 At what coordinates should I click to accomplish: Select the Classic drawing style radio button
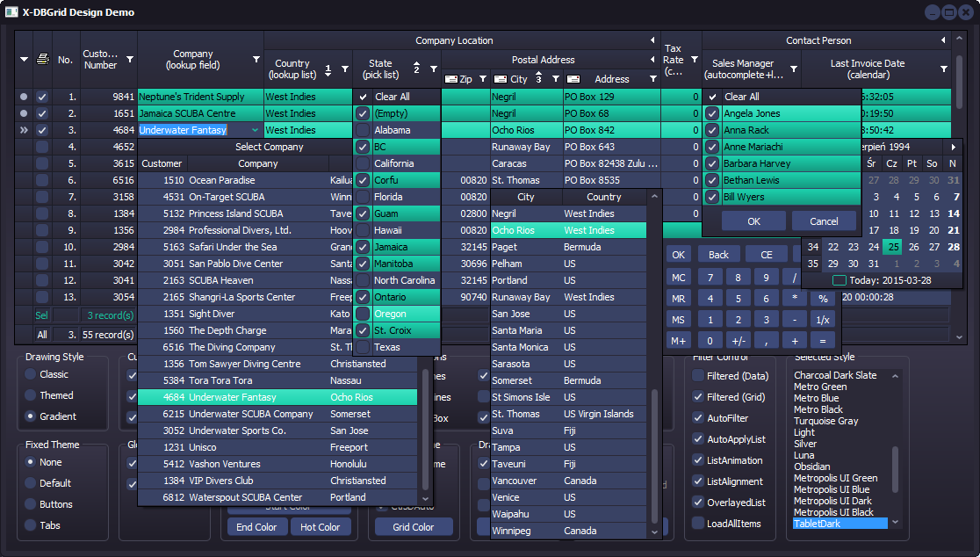(32, 374)
